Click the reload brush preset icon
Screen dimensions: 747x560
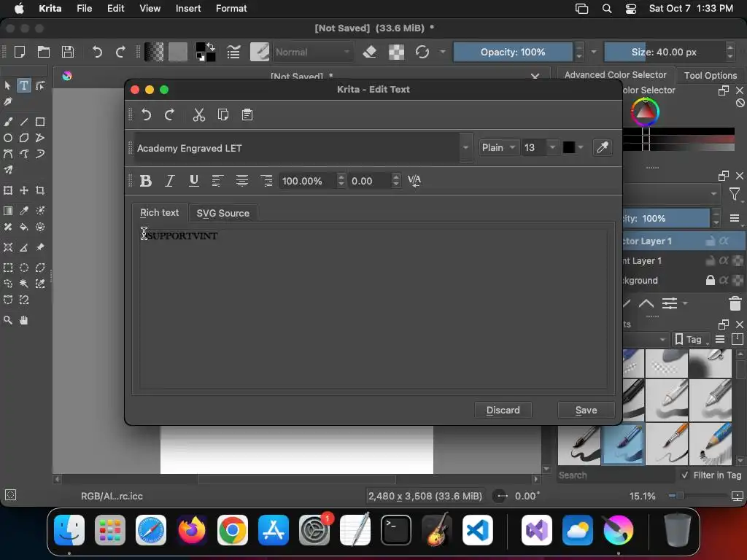click(422, 52)
